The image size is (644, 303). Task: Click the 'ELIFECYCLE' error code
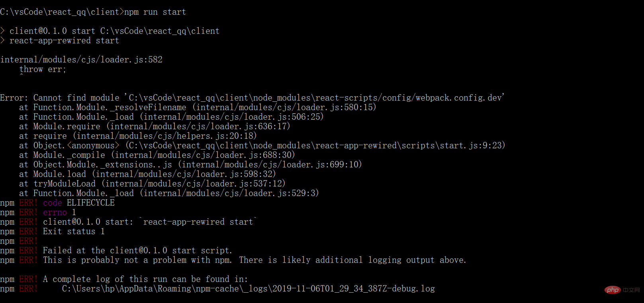click(91, 203)
